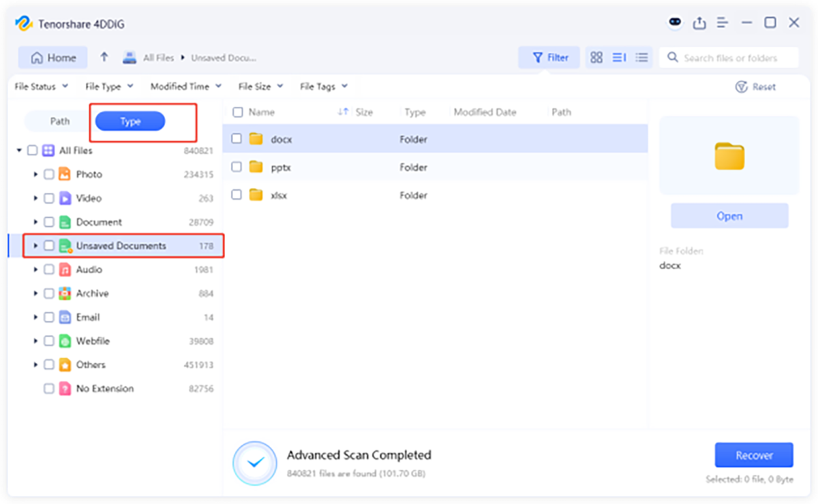Screen dimensions: 818x504
Task: Check the docx folder checkbox
Action: coord(237,139)
